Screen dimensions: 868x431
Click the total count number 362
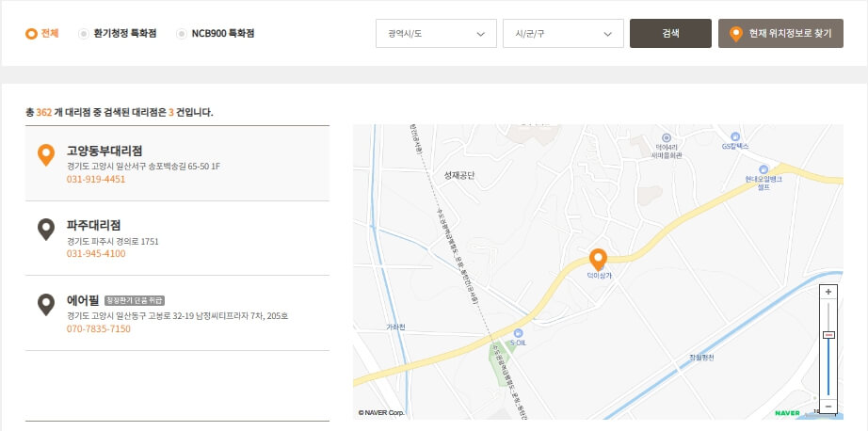(43, 112)
